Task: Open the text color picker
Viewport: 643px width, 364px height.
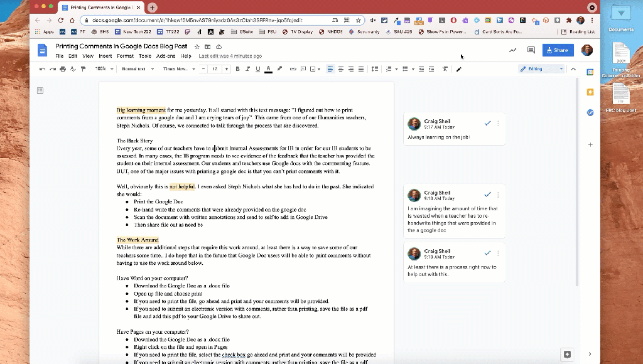Action: tap(268, 69)
